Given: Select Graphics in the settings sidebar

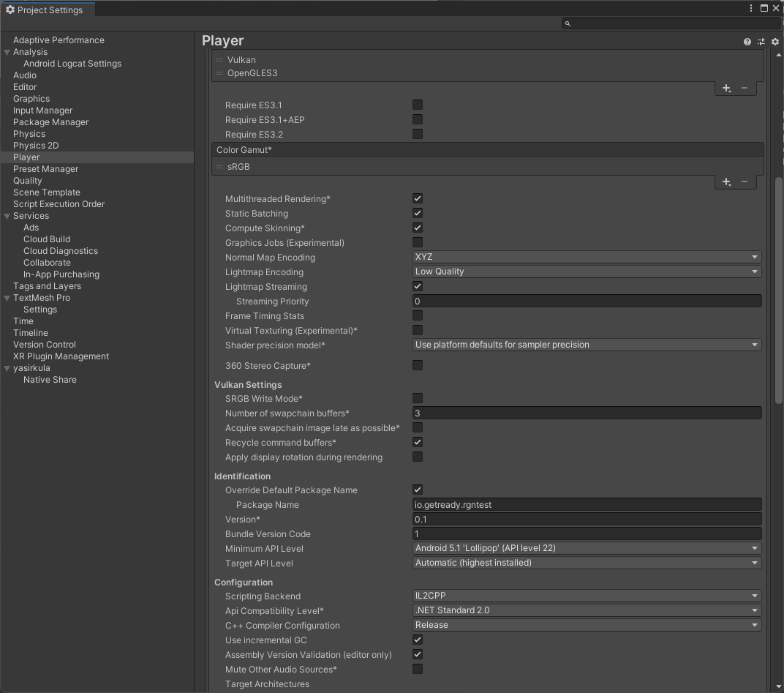Looking at the screenshot, I should [x=31, y=99].
